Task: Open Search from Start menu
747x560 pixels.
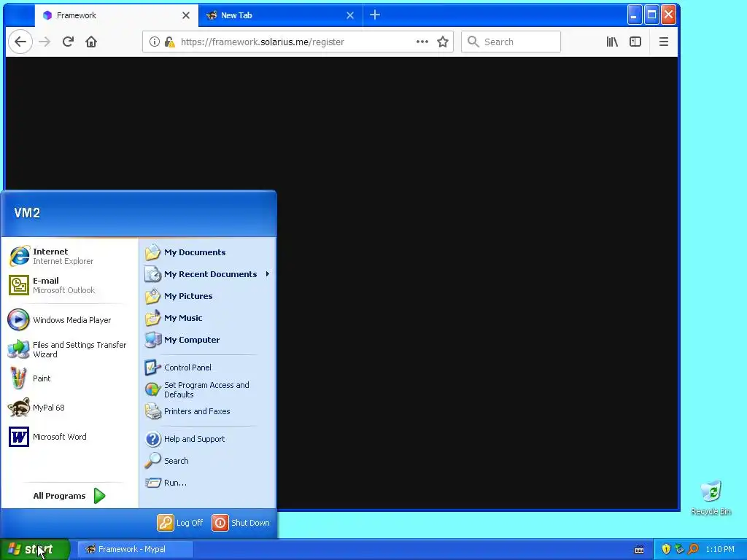Action: 208,461
